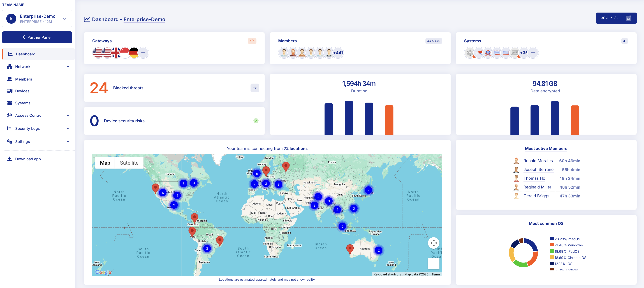The width and height of the screenshot is (644, 288).
Task: Click the blocked threats arrow icon
Action: point(254,88)
